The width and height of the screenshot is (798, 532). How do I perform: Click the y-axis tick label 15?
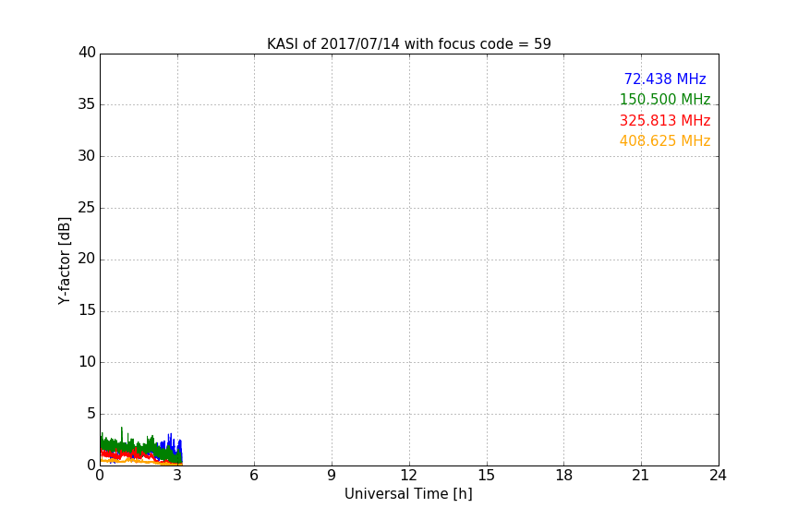(x=87, y=310)
